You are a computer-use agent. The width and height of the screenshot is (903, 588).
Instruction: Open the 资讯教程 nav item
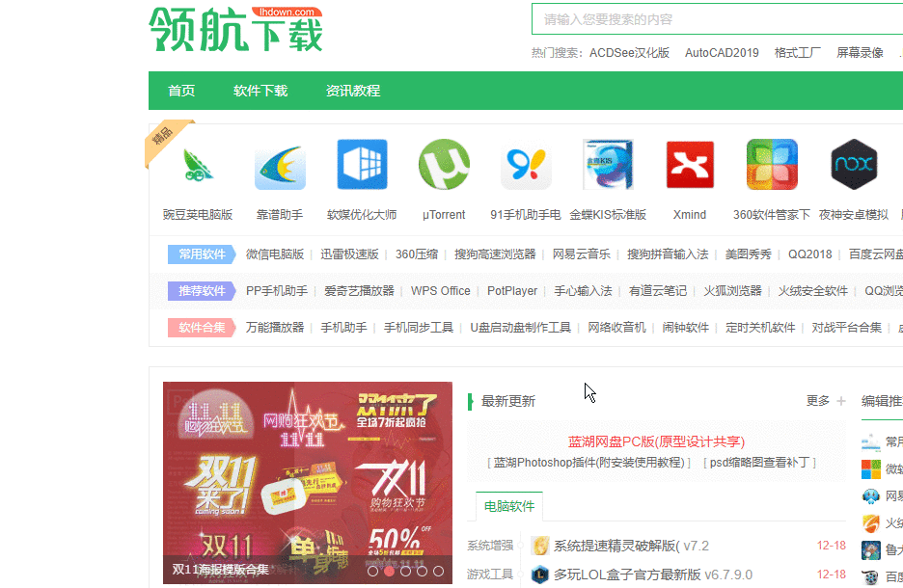pos(353,91)
